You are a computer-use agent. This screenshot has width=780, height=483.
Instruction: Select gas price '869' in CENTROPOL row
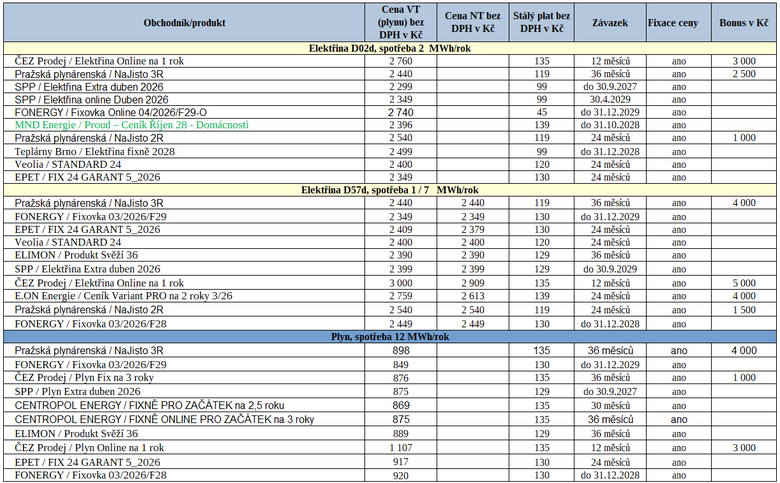(400, 405)
